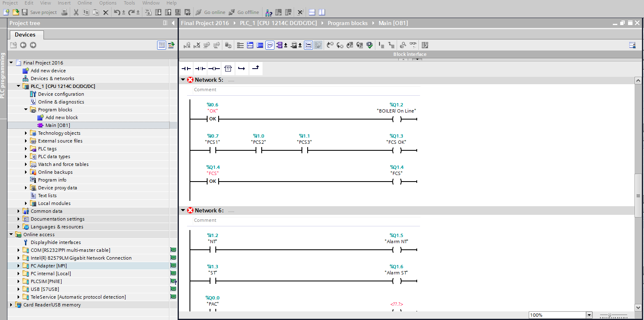Open Device configuration
The image size is (644, 320).
point(61,94)
